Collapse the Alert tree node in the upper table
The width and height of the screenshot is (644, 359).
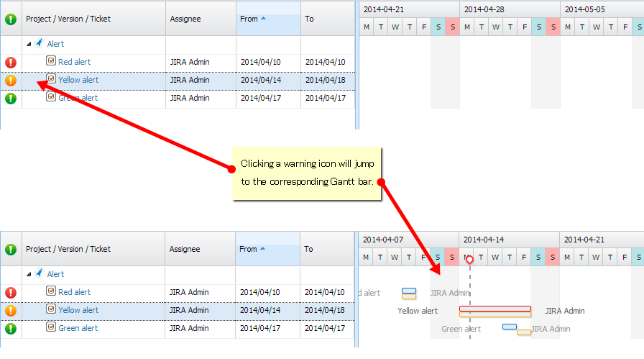point(29,45)
